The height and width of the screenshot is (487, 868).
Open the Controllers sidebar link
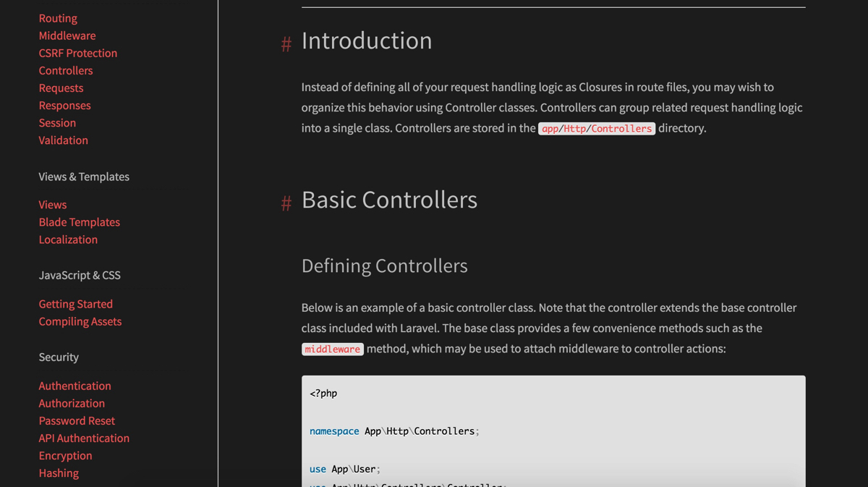click(x=65, y=70)
